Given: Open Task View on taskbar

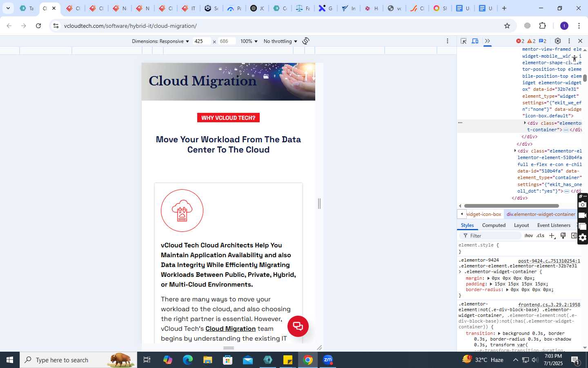Looking at the screenshot, I should tap(147, 360).
